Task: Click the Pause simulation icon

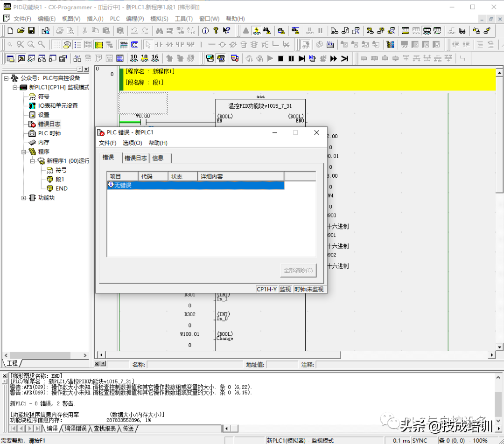Action: pos(291,58)
